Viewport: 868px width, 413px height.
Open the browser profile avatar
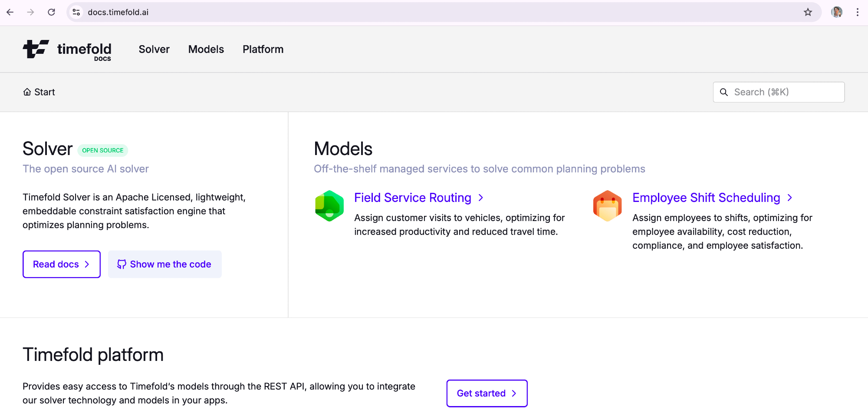837,12
